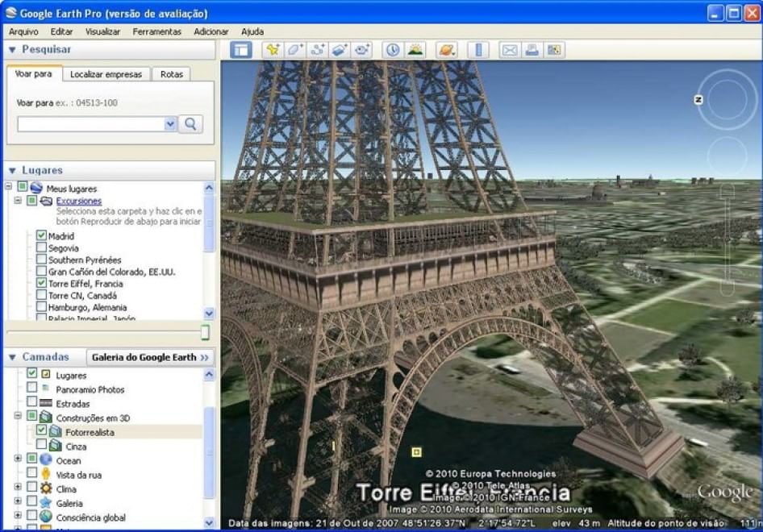The image size is (763, 532).
Task: Click the Look joystick compass ring
Action: (x=727, y=99)
